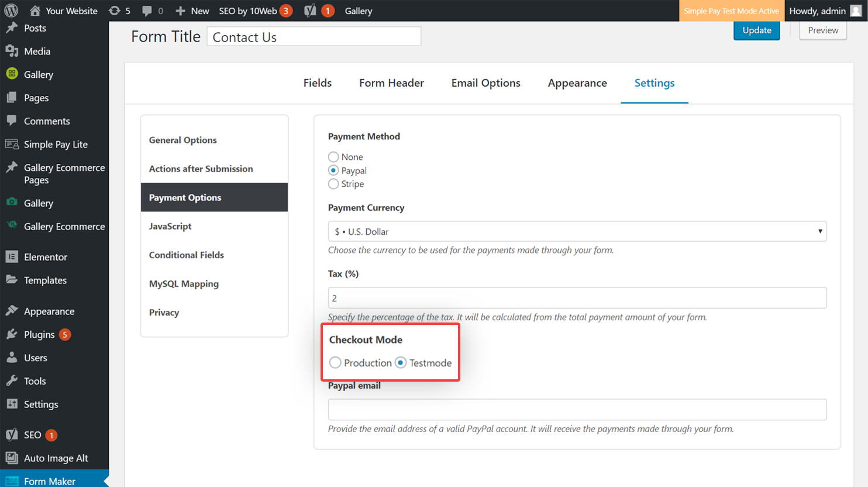Click the Paypal email input field

[577, 409]
